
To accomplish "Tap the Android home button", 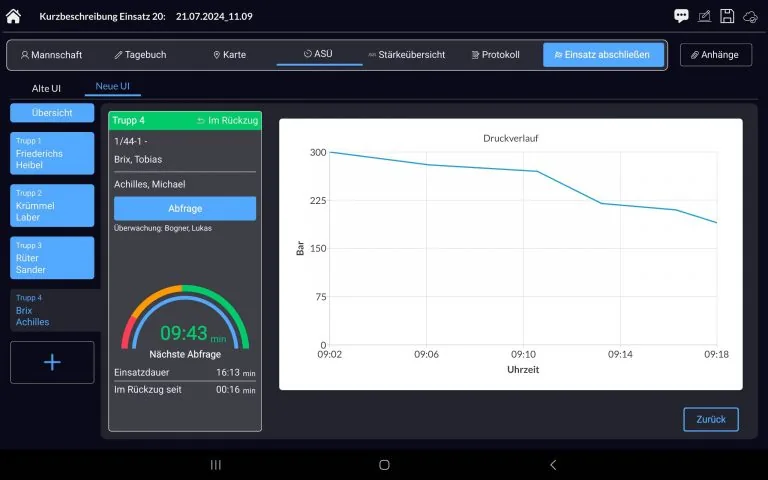I will click(x=384, y=465).
